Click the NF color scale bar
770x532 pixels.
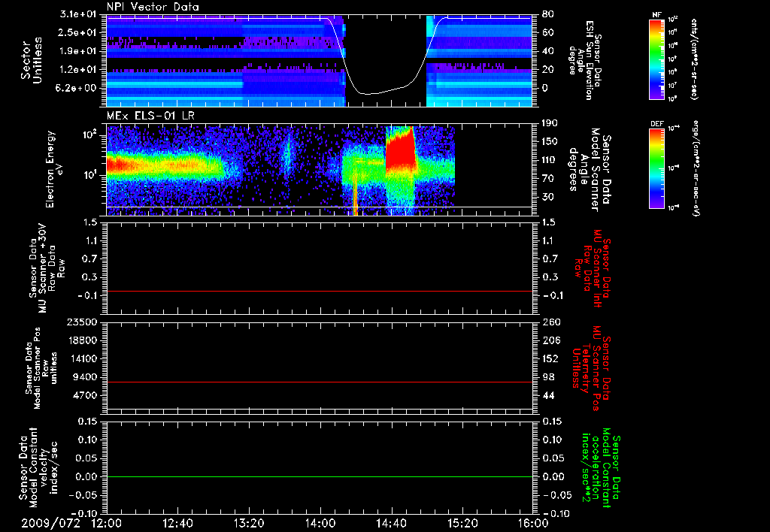656,59
